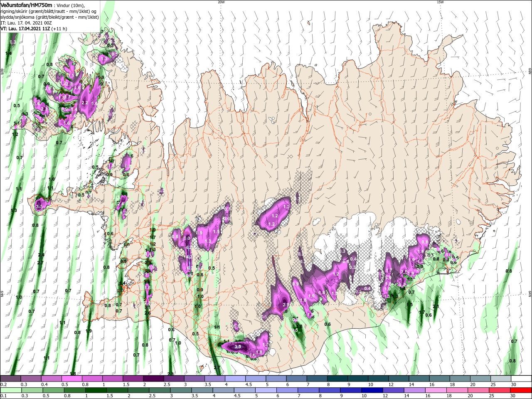Click the "3.5" value at the Snæfellsnes peninsula tip

pyautogui.click(x=39, y=206)
